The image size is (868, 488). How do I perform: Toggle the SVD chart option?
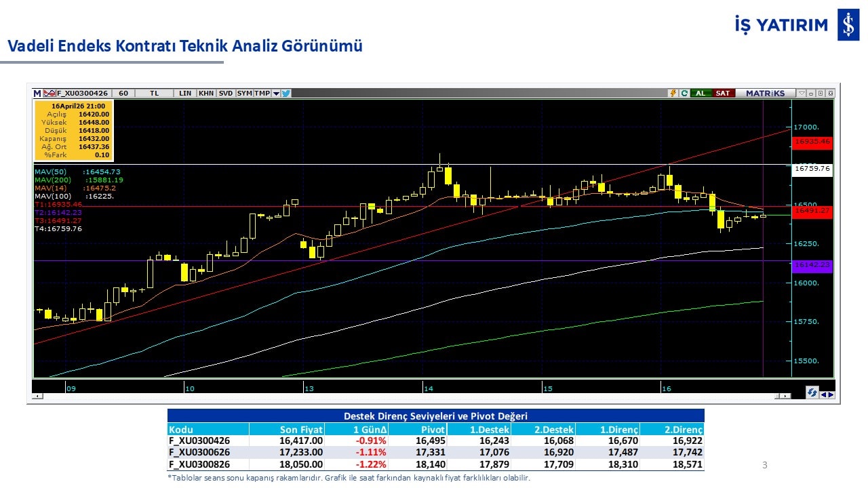pyautogui.click(x=226, y=94)
